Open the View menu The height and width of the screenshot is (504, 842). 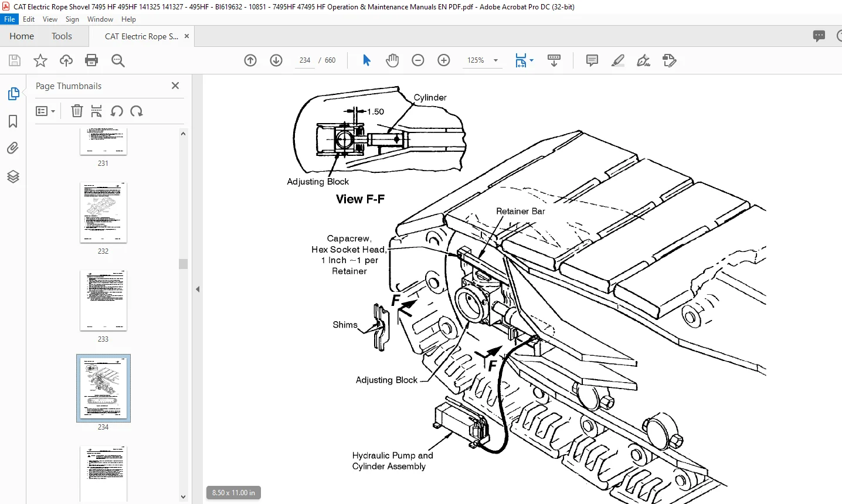coord(50,19)
